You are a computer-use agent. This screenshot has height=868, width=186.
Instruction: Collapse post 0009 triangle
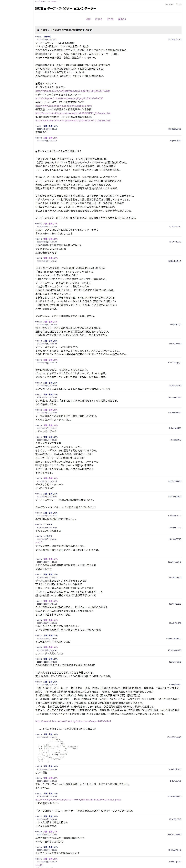(x=36, y=360)
